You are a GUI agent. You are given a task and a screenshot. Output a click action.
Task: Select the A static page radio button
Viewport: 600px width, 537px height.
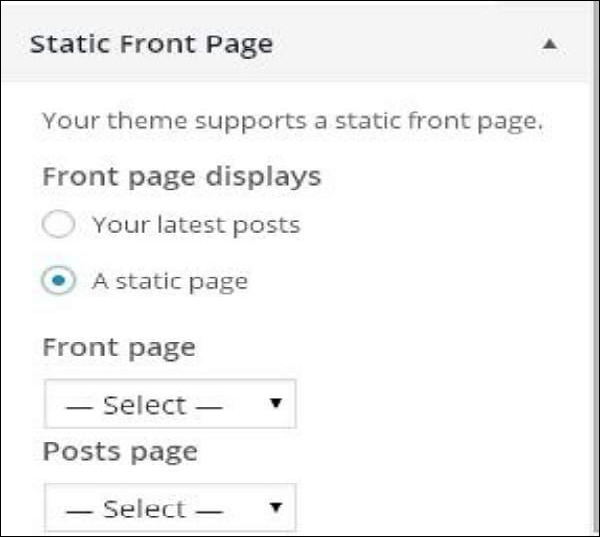[59, 281]
